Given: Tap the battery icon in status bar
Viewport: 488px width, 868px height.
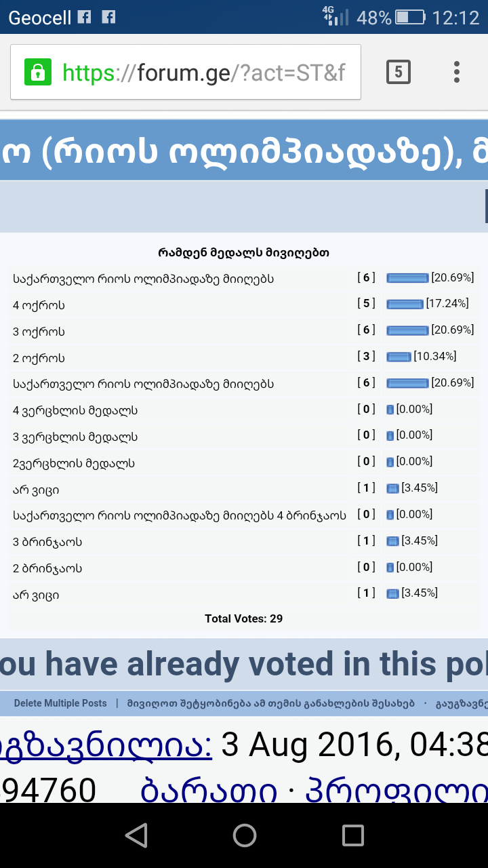Looking at the screenshot, I should (410, 17).
